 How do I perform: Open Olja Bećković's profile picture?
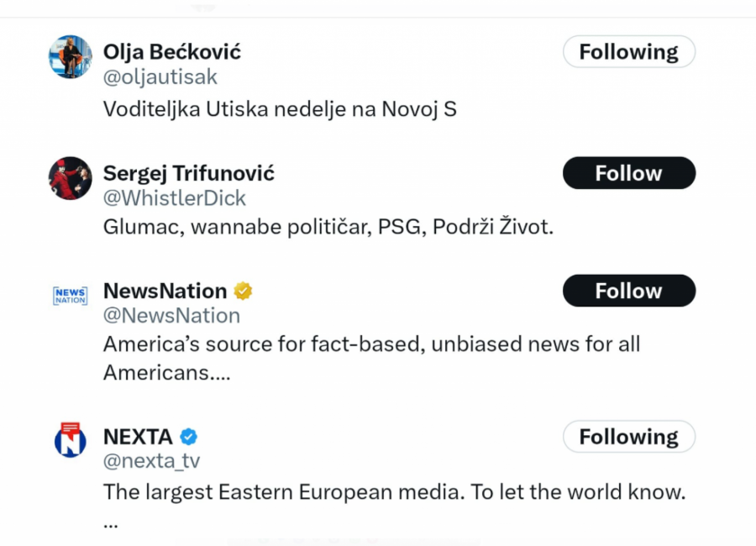71,57
